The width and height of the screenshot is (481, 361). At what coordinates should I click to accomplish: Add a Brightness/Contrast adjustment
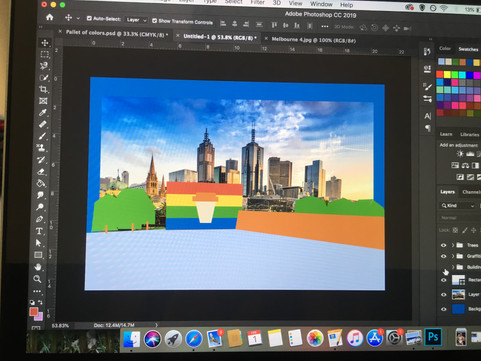tap(460, 154)
